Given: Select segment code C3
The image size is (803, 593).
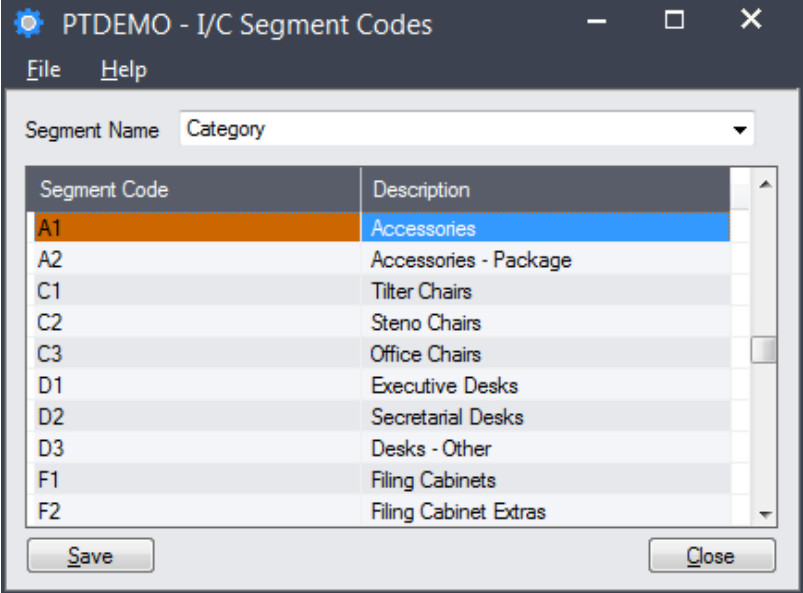Looking at the screenshot, I should [x=197, y=353].
